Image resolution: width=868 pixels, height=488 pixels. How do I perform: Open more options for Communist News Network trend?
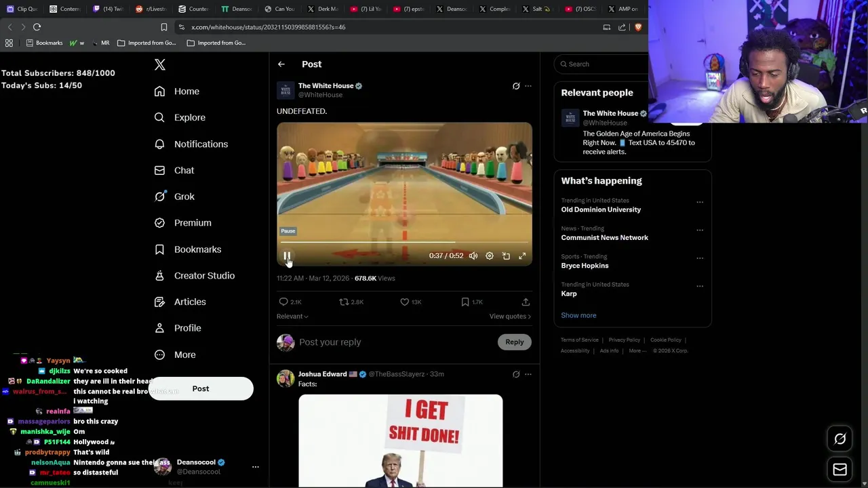(700, 230)
